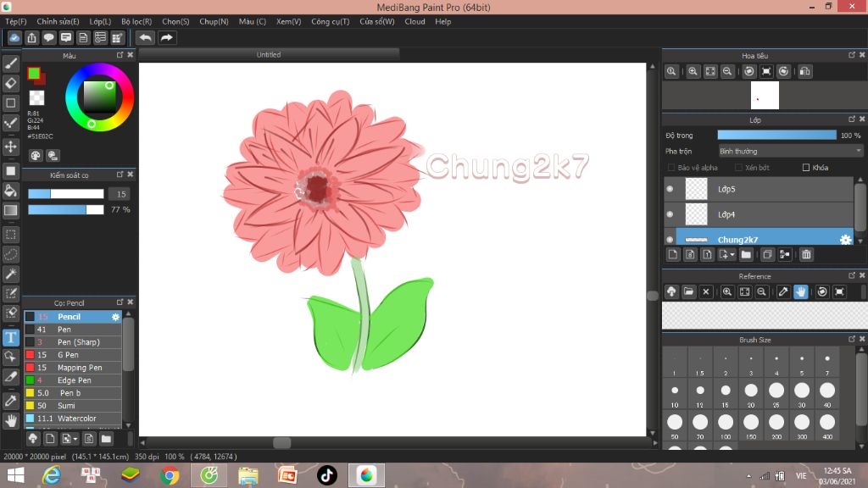Select the Eraser tool
Viewport: 868px width, 488px height.
coord(10,83)
